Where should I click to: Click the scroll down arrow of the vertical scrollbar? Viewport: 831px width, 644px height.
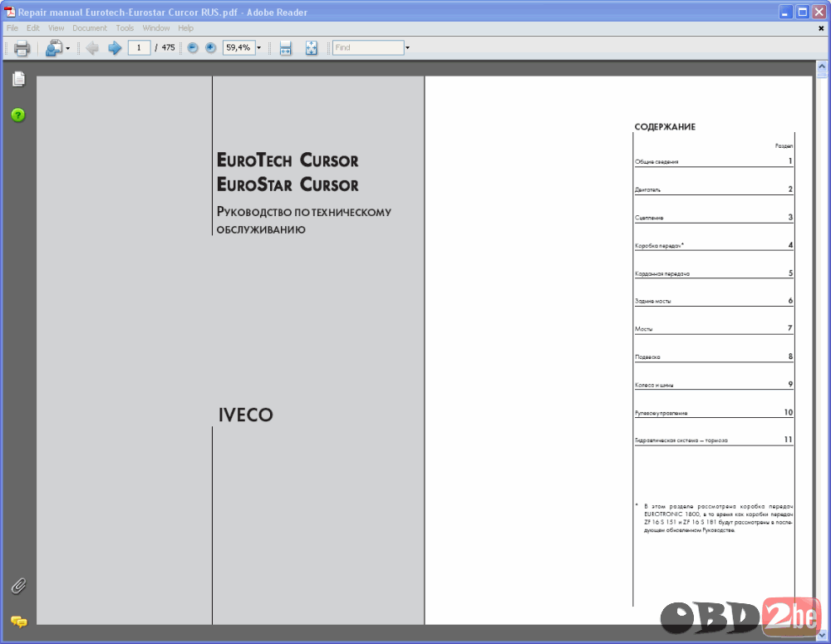click(x=822, y=635)
